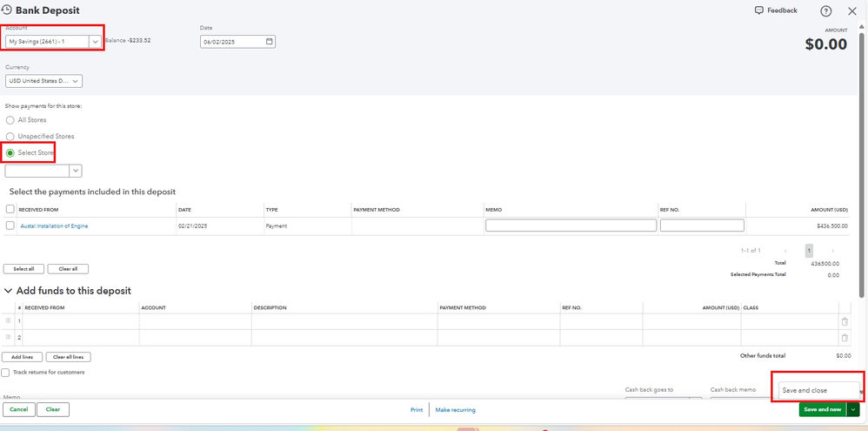Click Amount (USD) cell in line 2
Viewport: 868px width, 431px height.
click(691, 337)
